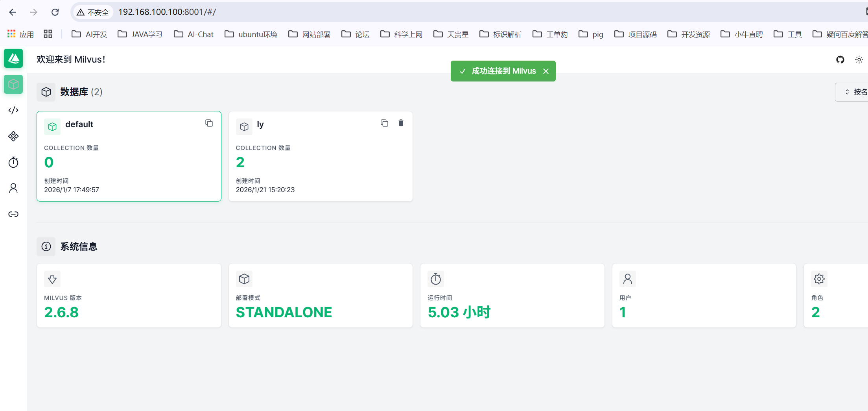Open the apps shortcut in bookmarks bar
868x411 pixels.
(20, 34)
